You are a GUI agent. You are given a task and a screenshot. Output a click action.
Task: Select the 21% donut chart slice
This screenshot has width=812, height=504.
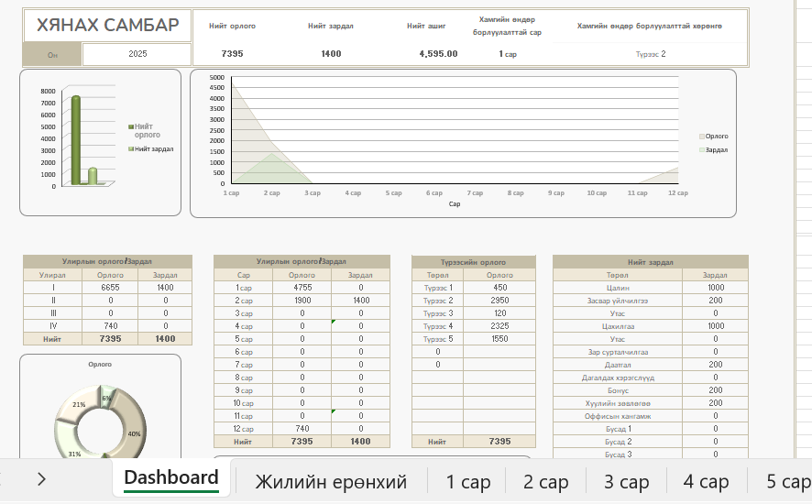[79, 404]
